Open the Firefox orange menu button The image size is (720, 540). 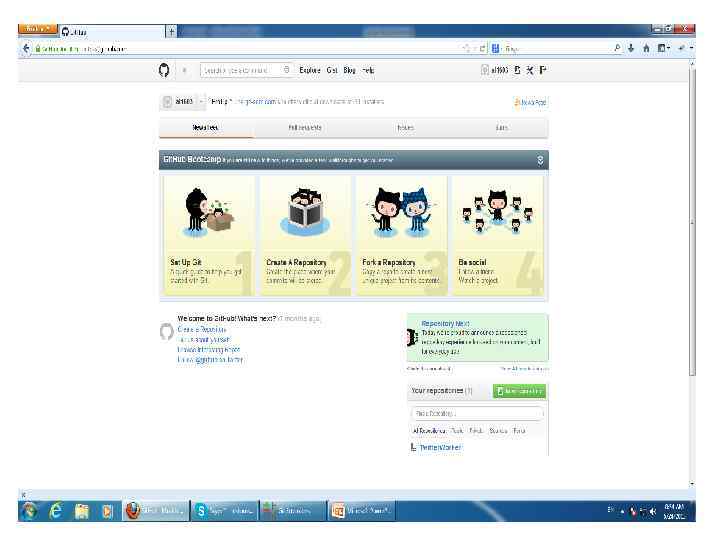point(38,29)
